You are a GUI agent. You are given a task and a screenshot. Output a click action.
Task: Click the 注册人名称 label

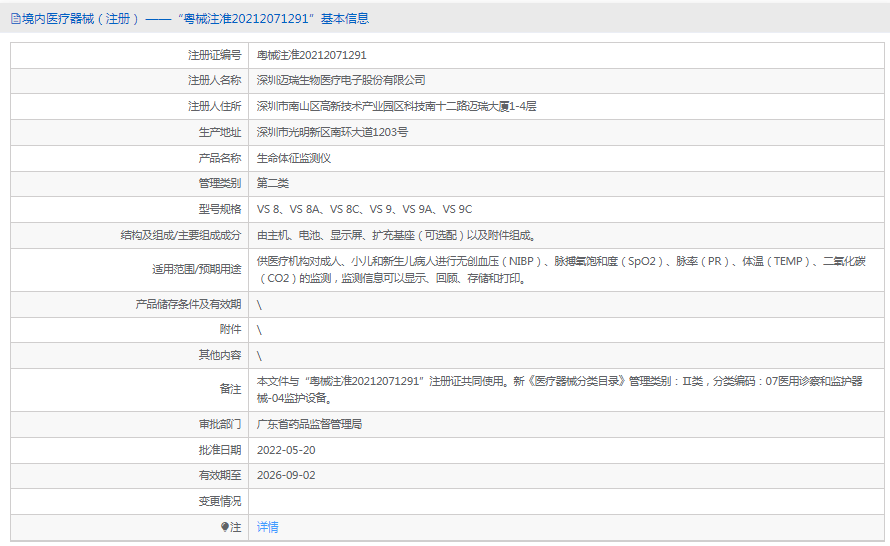pos(215,81)
